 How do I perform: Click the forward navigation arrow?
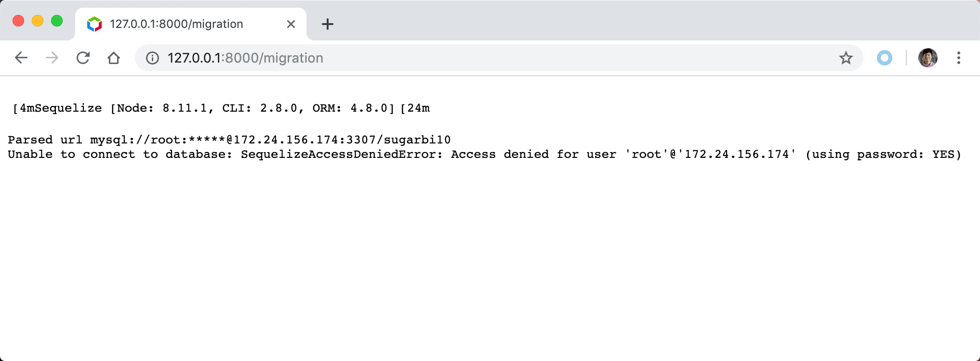coord(52,58)
